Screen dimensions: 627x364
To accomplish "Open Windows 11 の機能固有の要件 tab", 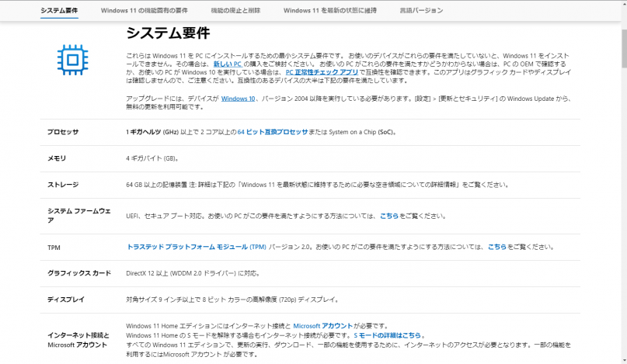I will point(144,11).
